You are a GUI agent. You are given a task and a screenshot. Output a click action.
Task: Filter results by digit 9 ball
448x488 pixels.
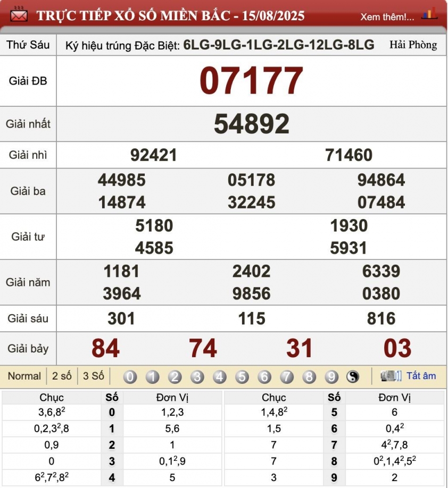(331, 377)
